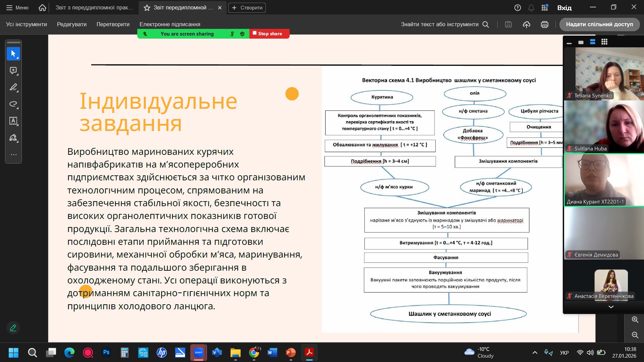Pick the highlighter tool
This screenshot has width=644, height=362.
click(13, 87)
